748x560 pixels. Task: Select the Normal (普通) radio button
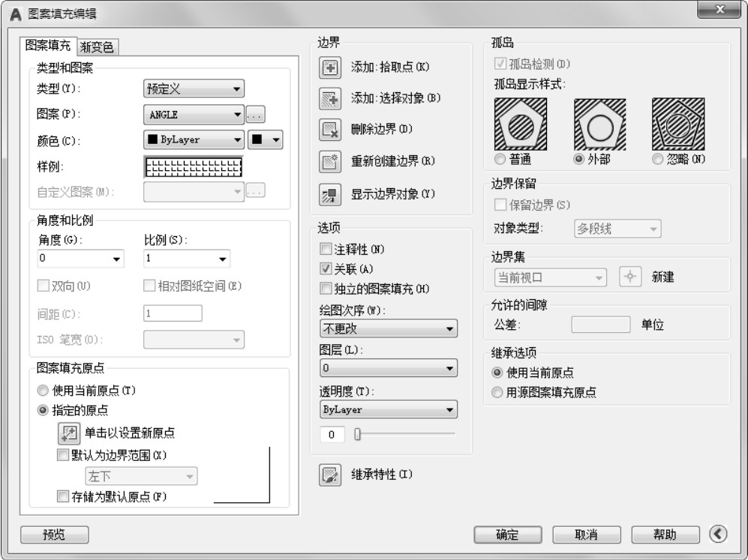click(500, 159)
